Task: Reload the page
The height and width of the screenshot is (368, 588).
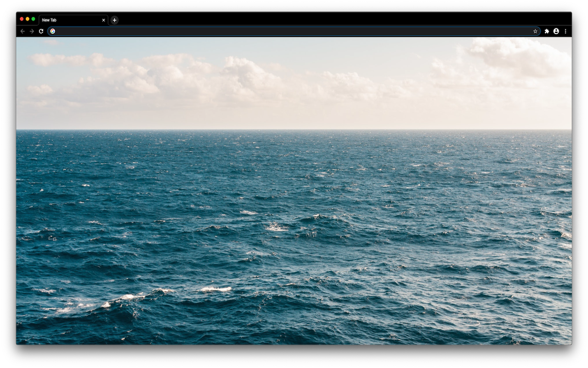Action: [41, 31]
